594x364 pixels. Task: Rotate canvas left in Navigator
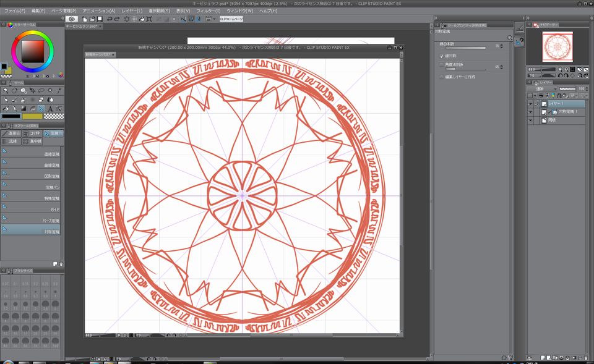click(560, 75)
